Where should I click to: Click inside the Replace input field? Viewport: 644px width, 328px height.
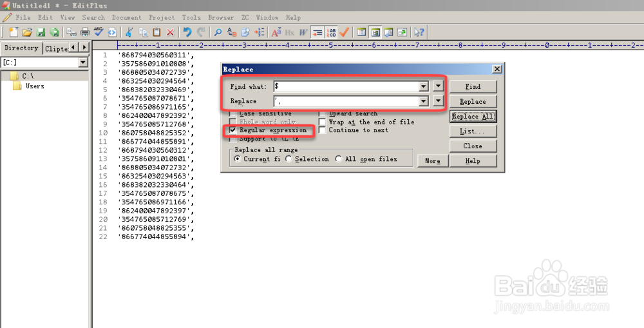click(x=346, y=101)
